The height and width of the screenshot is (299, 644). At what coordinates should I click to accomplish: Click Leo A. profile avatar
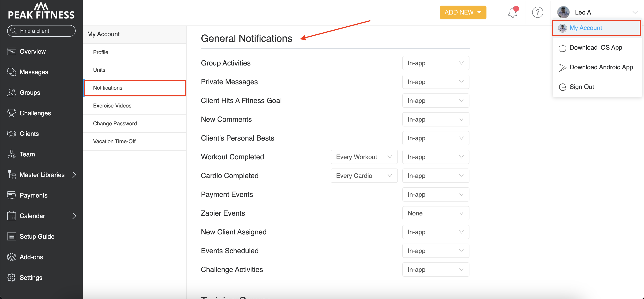563,12
